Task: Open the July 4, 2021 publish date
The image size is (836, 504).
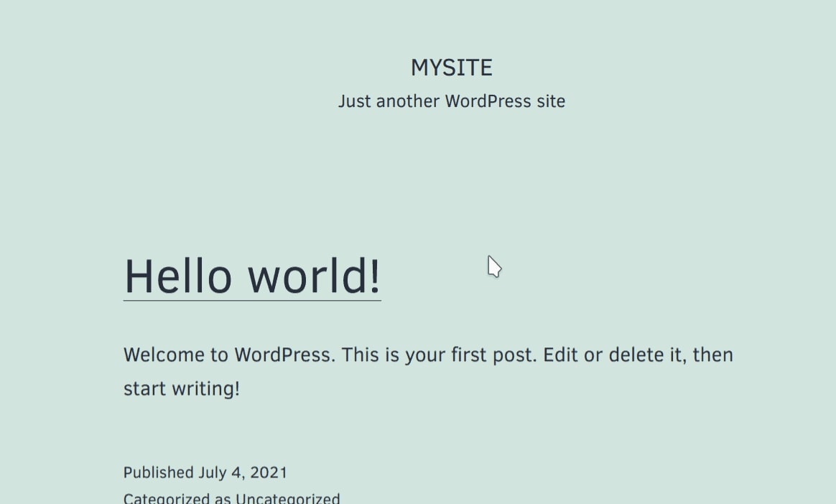Action: pos(243,472)
